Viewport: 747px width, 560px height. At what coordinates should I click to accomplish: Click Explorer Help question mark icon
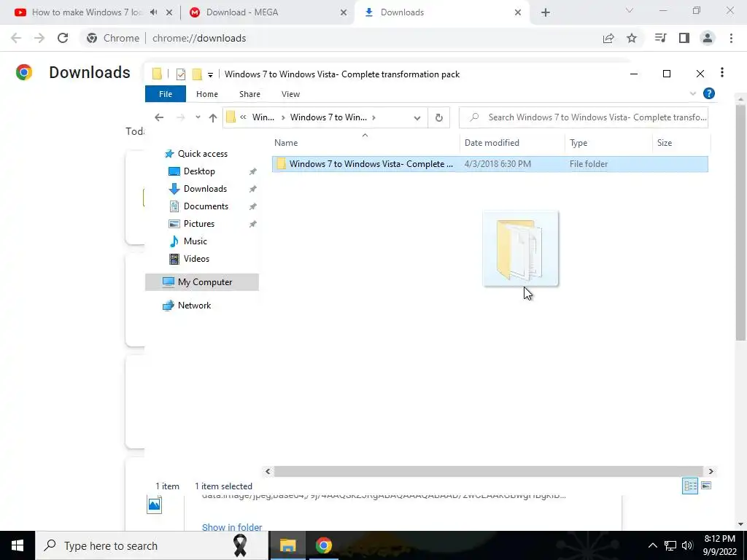click(x=709, y=94)
